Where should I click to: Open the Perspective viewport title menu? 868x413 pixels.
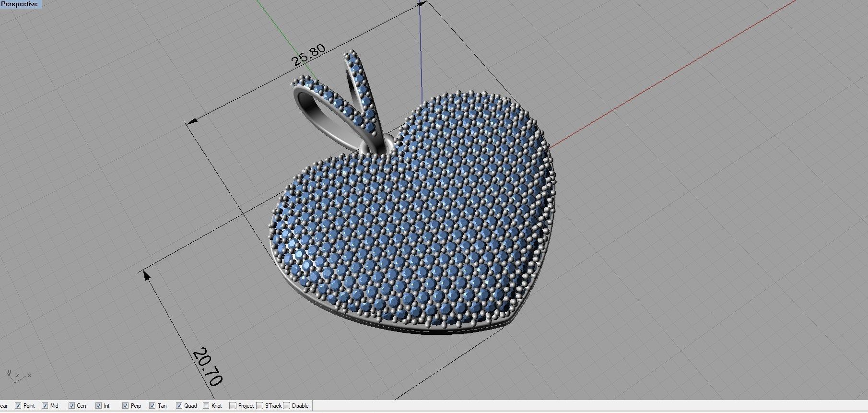click(x=20, y=4)
